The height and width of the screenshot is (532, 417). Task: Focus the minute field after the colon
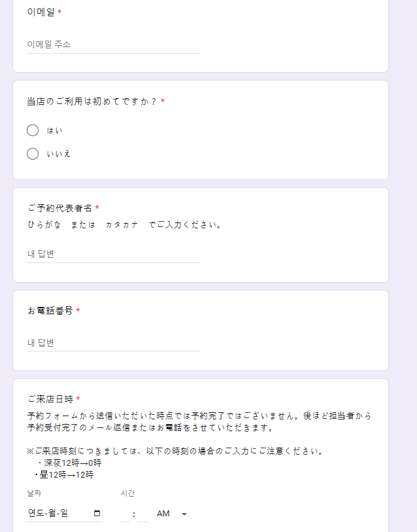coord(142,514)
